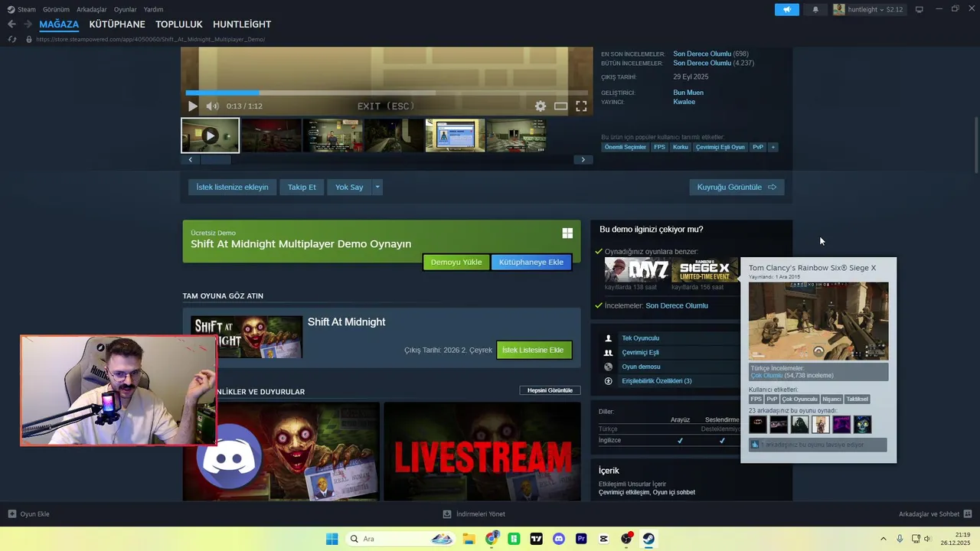The width and height of the screenshot is (980, 551).
Task: Switch to the MAĞAZA tab
Action: (x=59, y=24)
